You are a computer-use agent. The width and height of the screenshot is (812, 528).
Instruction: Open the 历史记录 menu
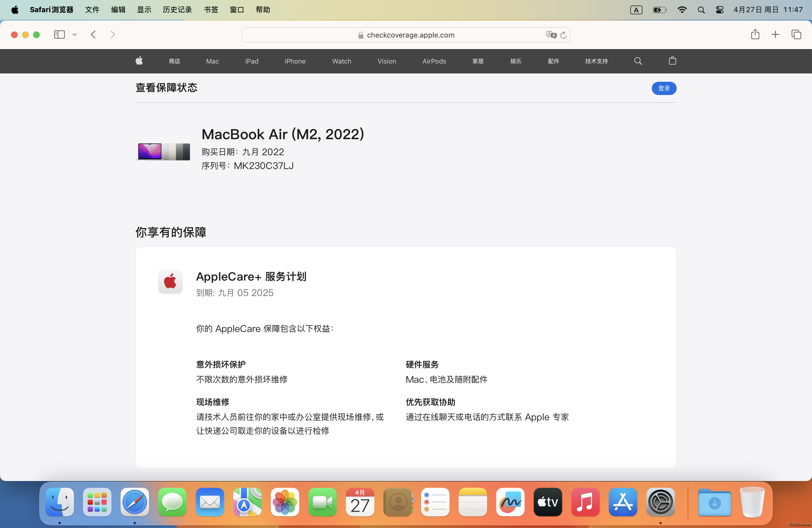(177, 10)
